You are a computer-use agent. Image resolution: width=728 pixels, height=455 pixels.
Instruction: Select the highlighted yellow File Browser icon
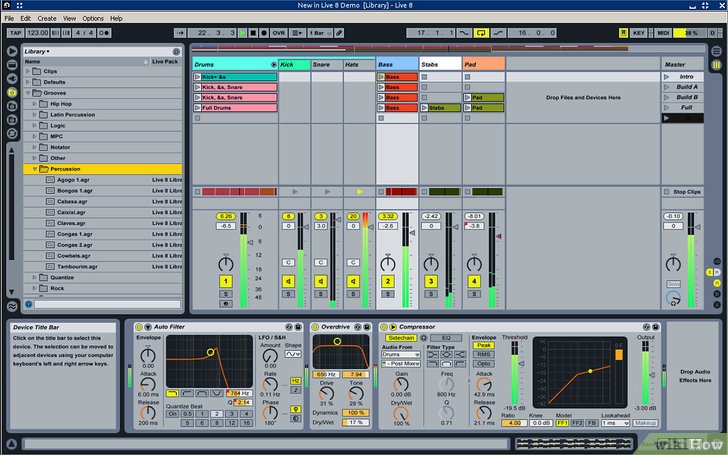click(x=12, y=92)
